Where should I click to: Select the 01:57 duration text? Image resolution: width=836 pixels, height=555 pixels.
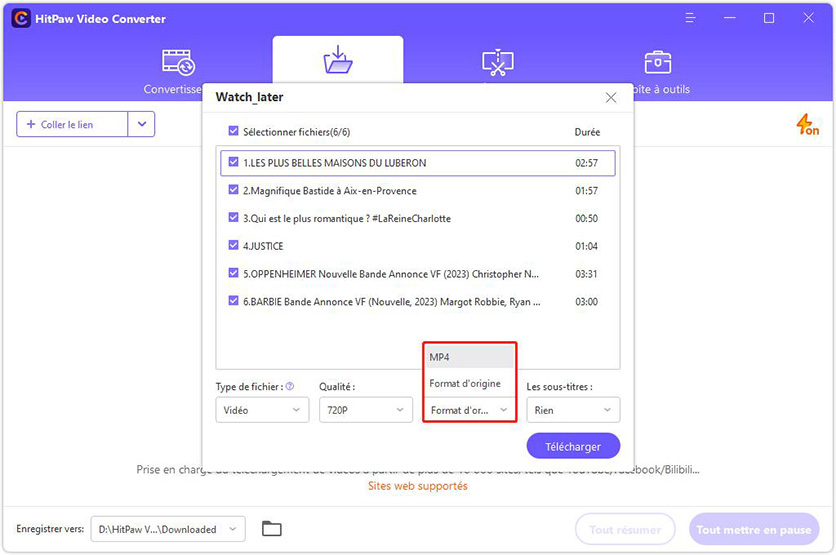click(586, 191)
